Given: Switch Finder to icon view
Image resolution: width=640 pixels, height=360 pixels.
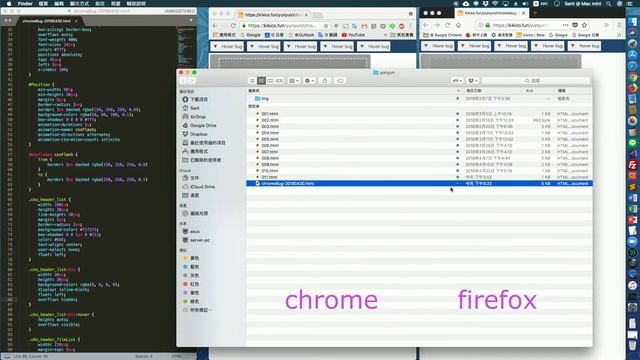Looking at the screenshot, I should (252, 81).
